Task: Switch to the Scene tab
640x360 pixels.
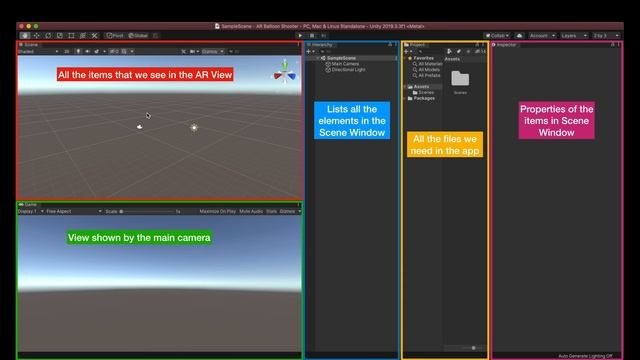Action: tap(29, 44)
